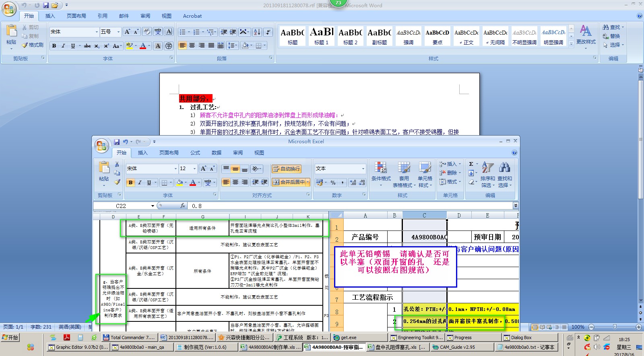The height and width of the screenshot is (356, 644).
Task: Open the Word font size dropdown
Action: tap(118, 32)
